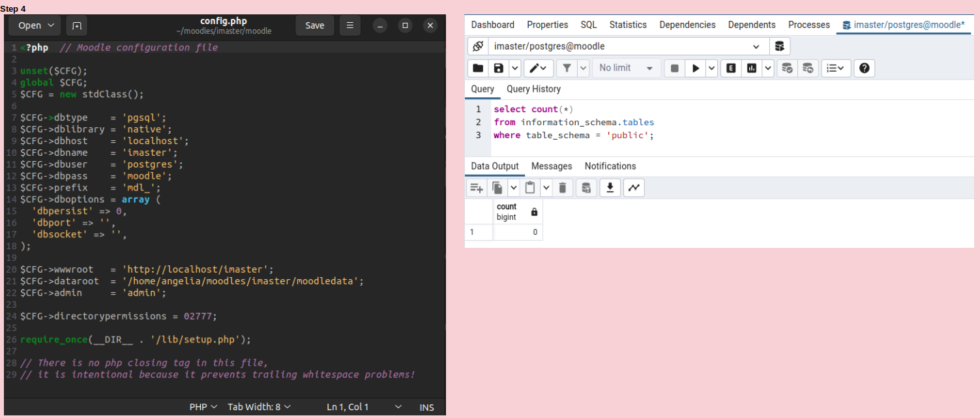Image resolution: width=980 pixels, height=418 pixels.
Task: Click the Help question mark icon
Action: click(864, 68)
